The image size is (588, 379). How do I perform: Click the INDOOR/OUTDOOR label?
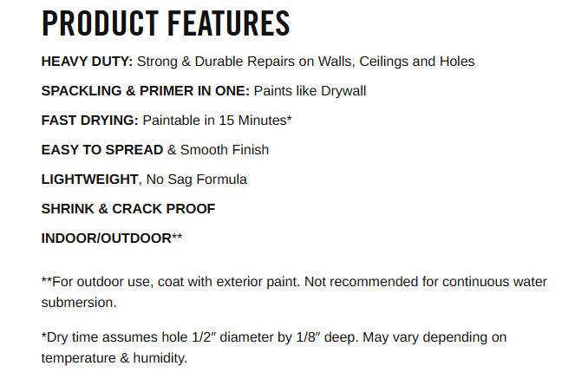(107, 238)
